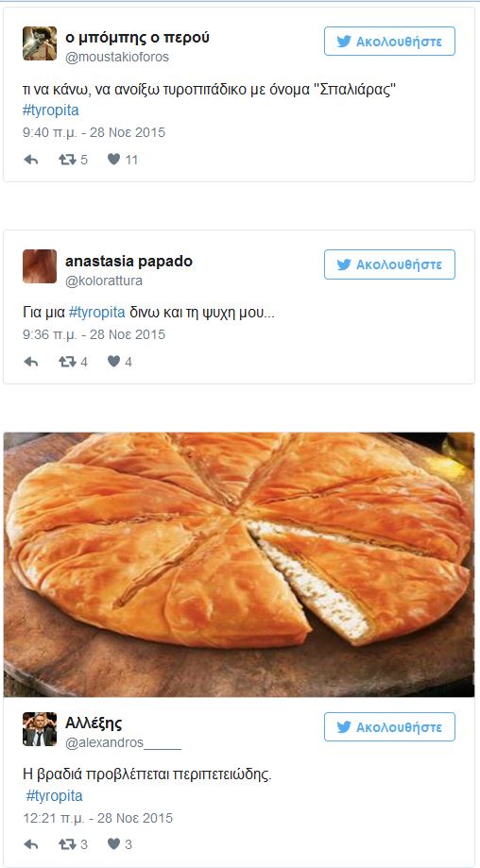Follow Αλλέξης with Ακολουθήστε button

389,727
